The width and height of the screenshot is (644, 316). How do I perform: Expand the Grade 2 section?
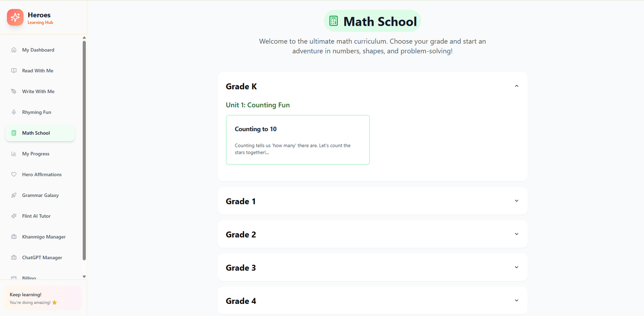(516, 234)
